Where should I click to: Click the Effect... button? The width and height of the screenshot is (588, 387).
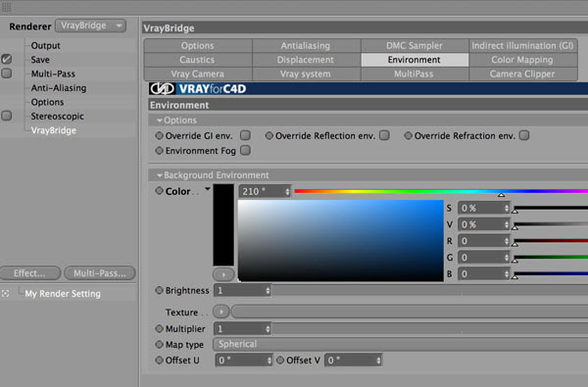[x=30, y=273]
